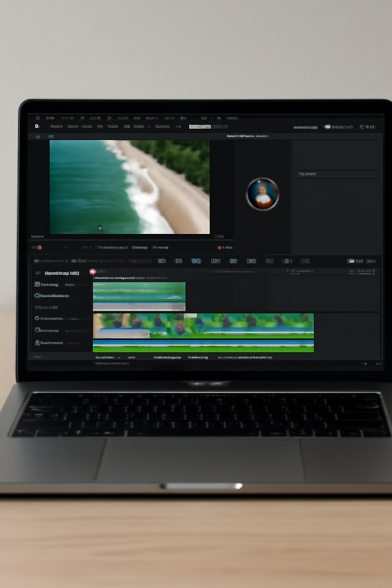Select the circular portrait thumbnail
The width and height of the screenshot is (392, 588).
[263, 194]
